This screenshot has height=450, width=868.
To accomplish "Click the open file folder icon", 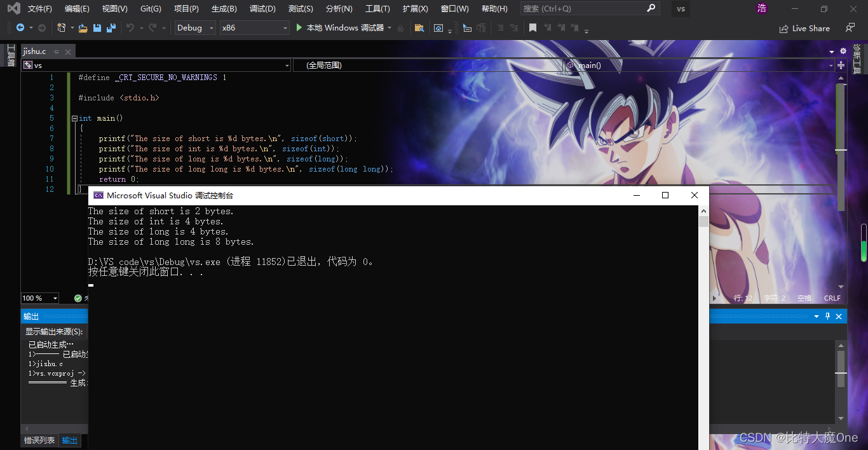I will 83,28.
